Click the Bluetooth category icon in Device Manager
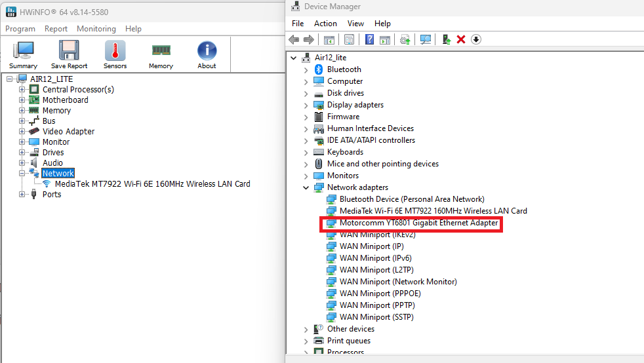Viewport: 644px width, 363px height. point(318,69)
